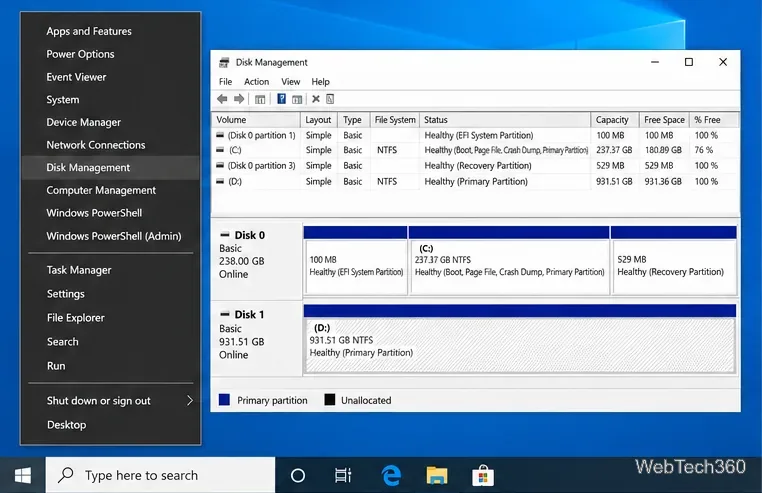The height and width of the screenshot is (493, 762).
Task: Select the 529 MB Recovery Partition block
Action: 674,261
